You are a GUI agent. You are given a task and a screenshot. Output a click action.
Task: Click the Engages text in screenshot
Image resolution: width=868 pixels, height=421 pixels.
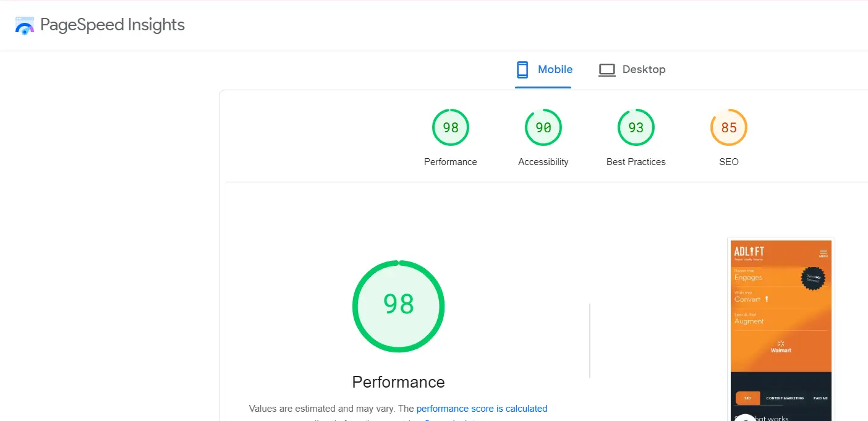click(748, 278)
